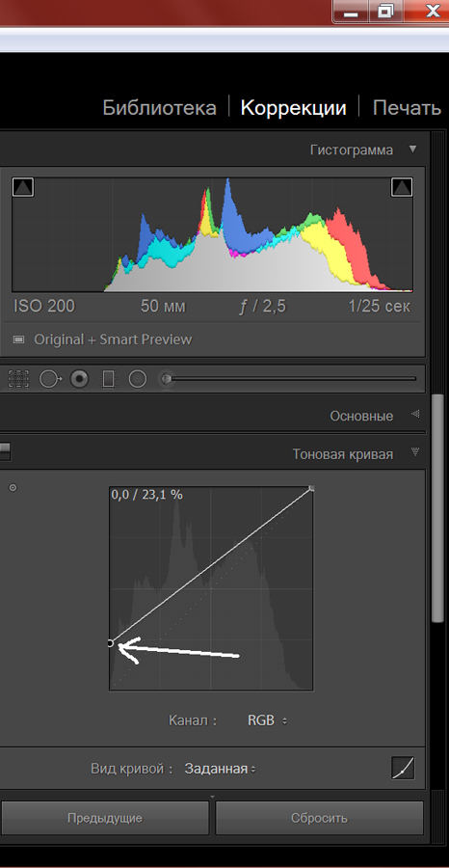Toggle highlight clipping indicator in histogram
Screen dimensions: 449x868
point(402,187)
